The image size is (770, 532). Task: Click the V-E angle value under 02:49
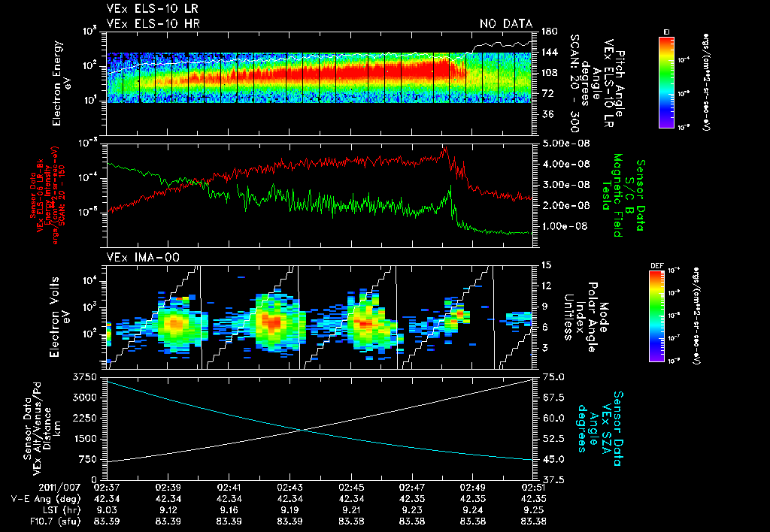(x=472, y=499)
